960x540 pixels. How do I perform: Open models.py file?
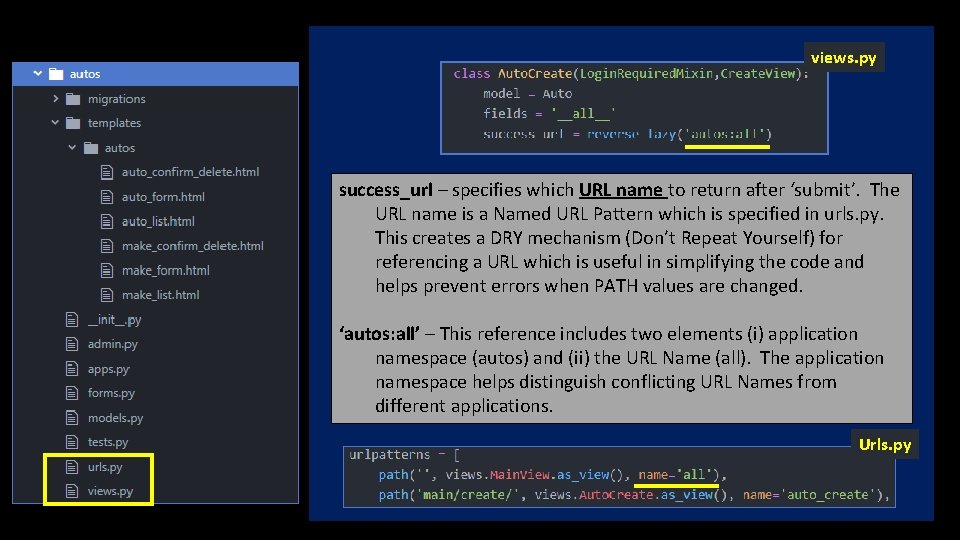coord(115,418)
